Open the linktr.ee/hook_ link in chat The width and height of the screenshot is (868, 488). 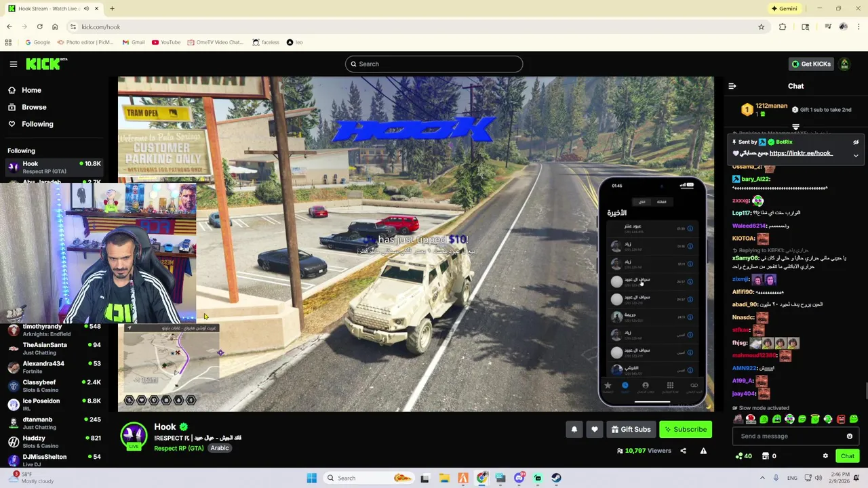(801, 153)
